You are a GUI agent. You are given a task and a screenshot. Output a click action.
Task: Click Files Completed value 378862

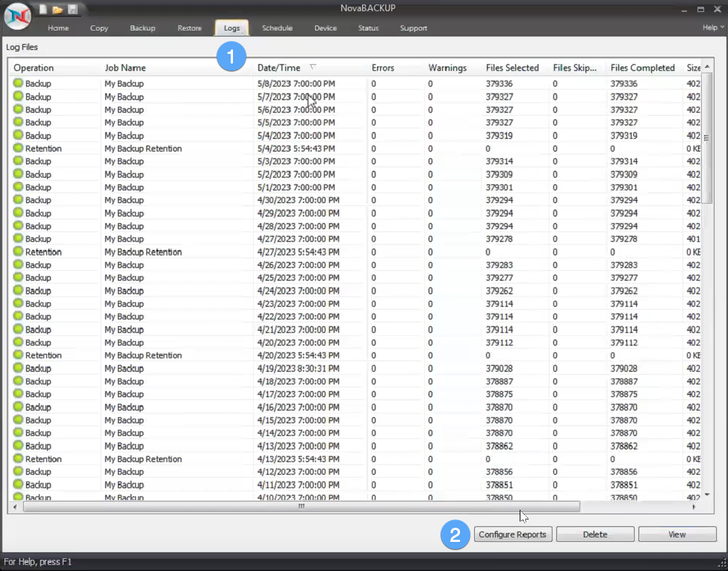click(x=624, y=446)
